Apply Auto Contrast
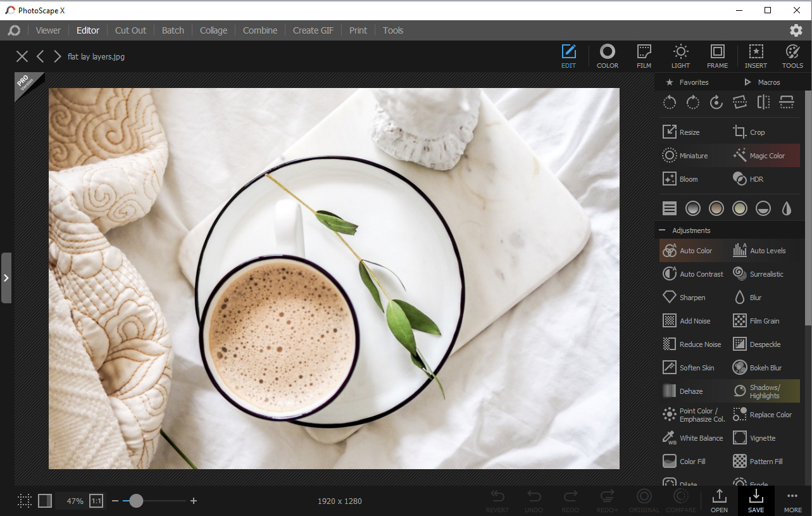The width and height of the screenshot is (812, 516). pos(694,274)
